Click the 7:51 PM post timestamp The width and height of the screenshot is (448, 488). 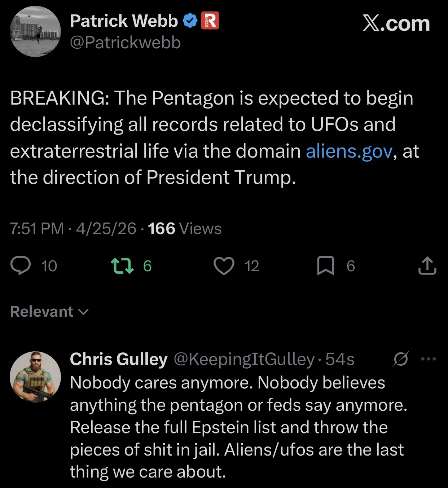coord(37,229)
